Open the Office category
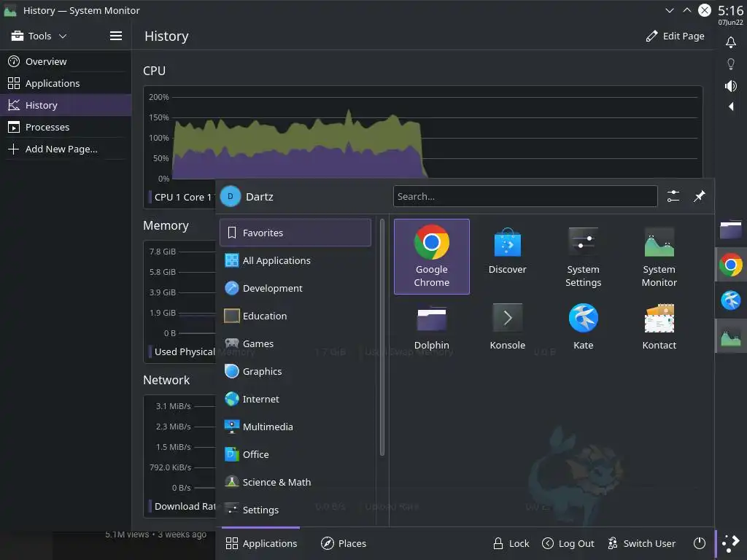This screenshot has height=560, width=747. 295,454
